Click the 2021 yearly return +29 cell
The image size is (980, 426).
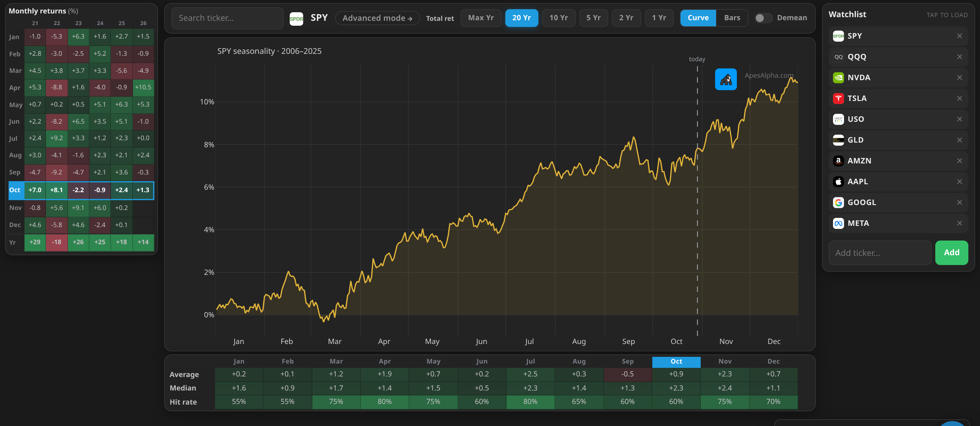[35, 242]
